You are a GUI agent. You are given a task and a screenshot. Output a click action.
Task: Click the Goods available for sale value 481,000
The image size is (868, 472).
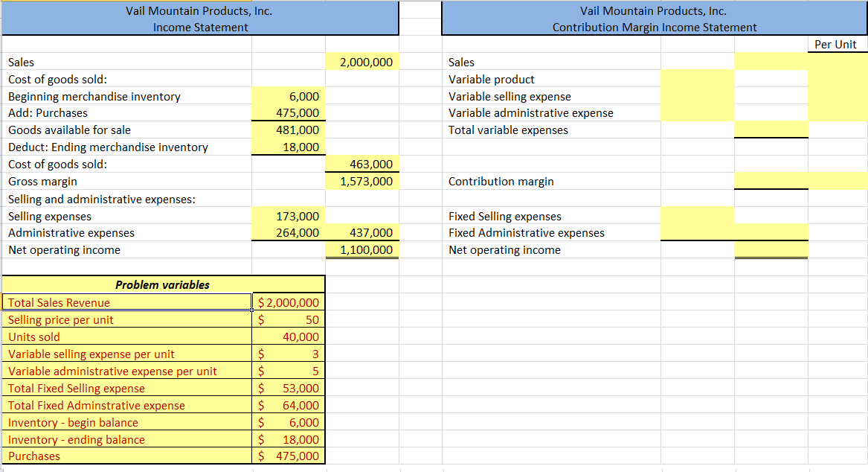coord(289,130)
